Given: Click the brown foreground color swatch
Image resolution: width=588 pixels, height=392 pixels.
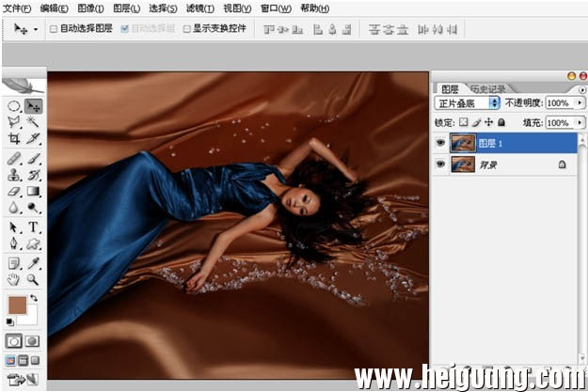Looking at the screenshot, I should pyautogui.click(x=18, y=306).
